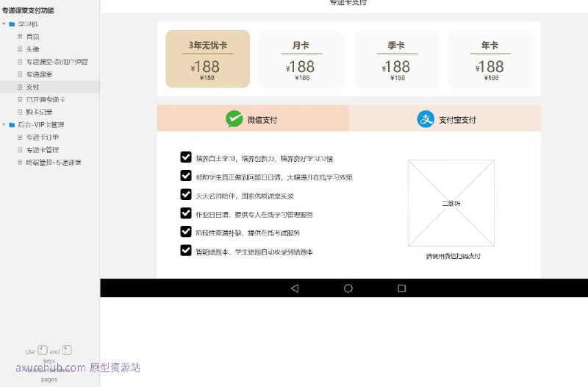Screen dimensions: 588x387
Task: Switch to the 微信支付 tab
Action: 253,118
